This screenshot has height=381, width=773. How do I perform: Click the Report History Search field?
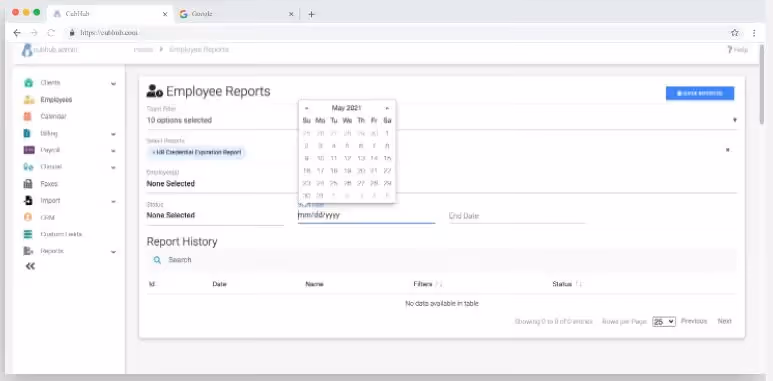442,260
